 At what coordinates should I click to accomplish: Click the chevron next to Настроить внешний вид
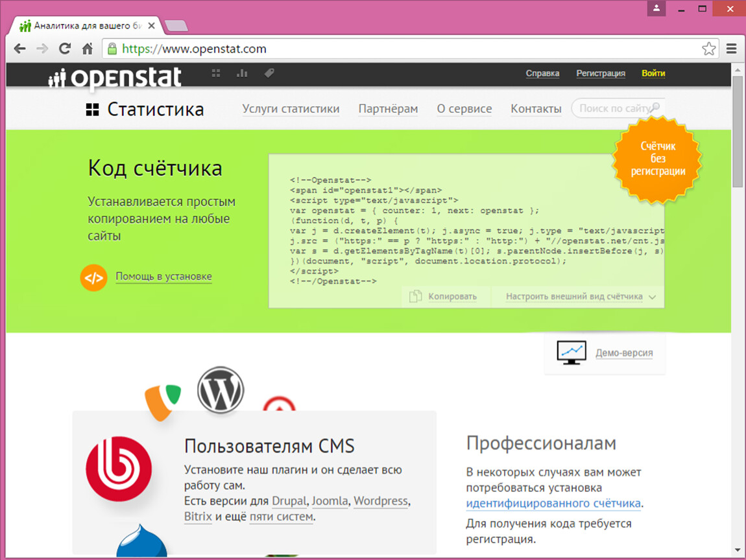click(x=653, y=297)
